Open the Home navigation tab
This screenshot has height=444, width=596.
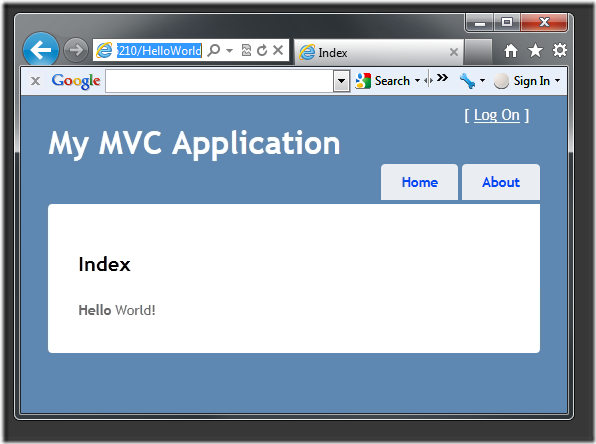point(420,182)
